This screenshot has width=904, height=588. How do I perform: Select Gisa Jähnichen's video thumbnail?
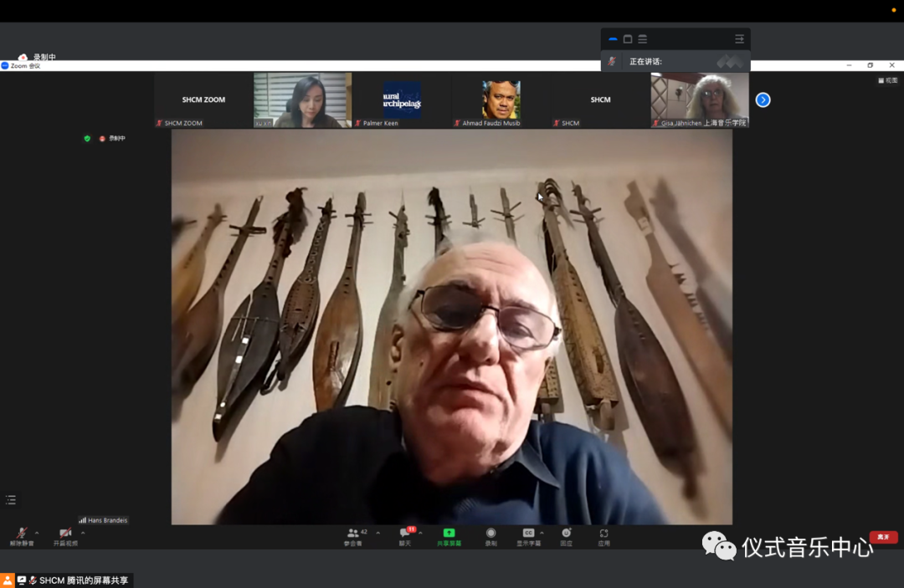tap(700, 100)
